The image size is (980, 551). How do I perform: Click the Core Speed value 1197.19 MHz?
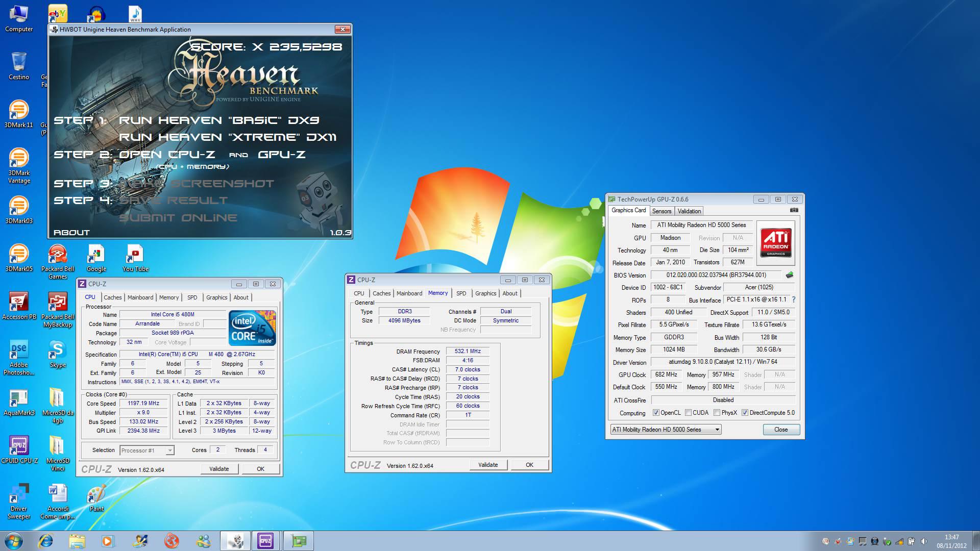click(143, 403)
